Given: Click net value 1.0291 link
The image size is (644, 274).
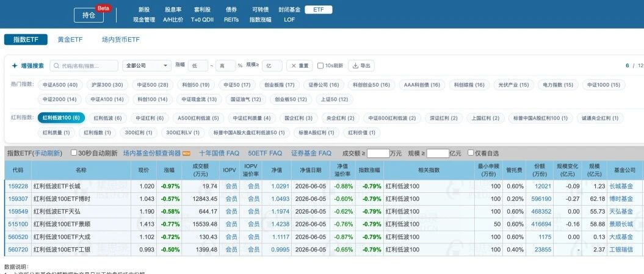Looking at the screenshot, I should click(x=281, y=186).
